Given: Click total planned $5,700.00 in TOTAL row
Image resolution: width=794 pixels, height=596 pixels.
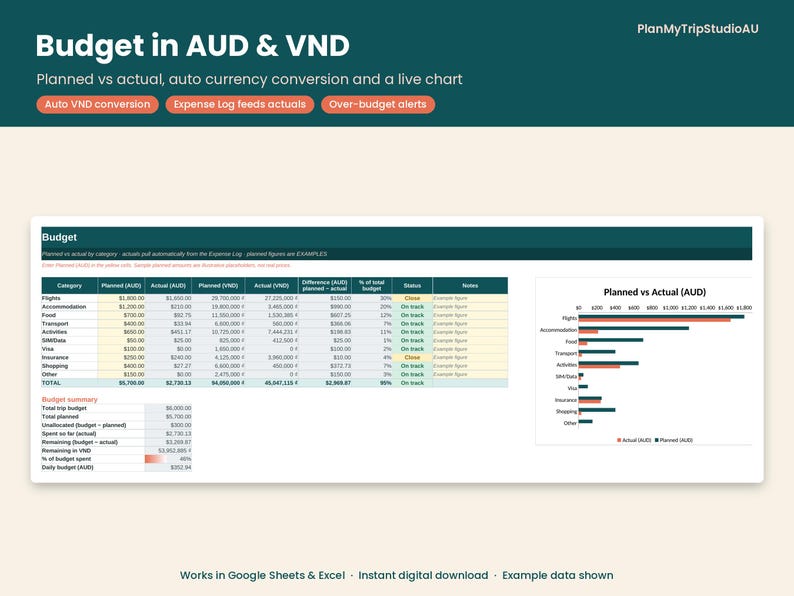Looking at the screenshot, I should pos(121,383).
